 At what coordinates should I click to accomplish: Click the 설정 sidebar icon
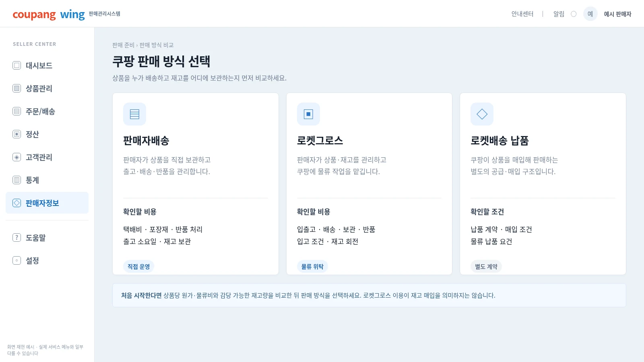click(x=17, y=260)
